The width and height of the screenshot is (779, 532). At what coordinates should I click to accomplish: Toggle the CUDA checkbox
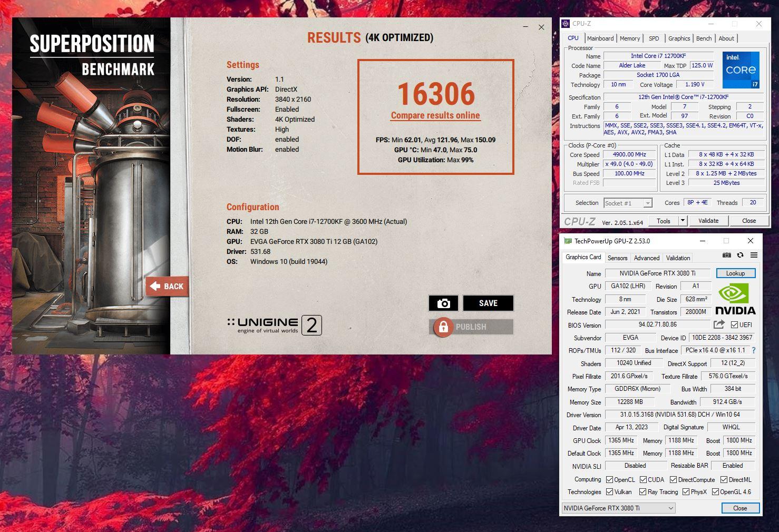pos(643,480)
